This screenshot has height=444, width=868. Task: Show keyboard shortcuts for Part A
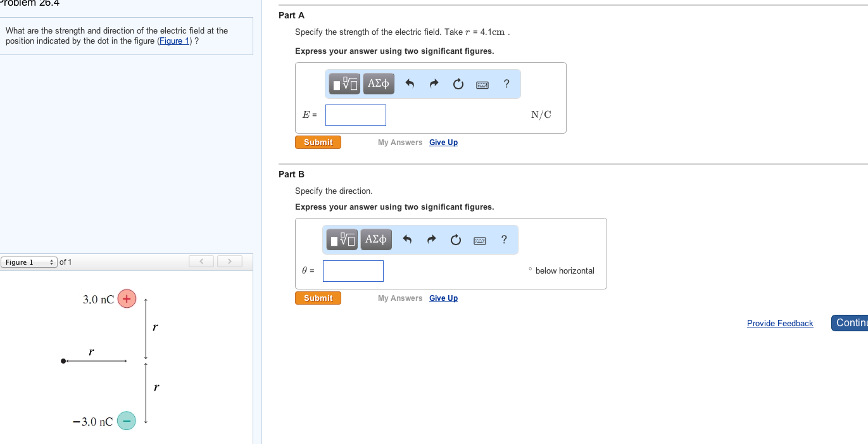(482, 84)
